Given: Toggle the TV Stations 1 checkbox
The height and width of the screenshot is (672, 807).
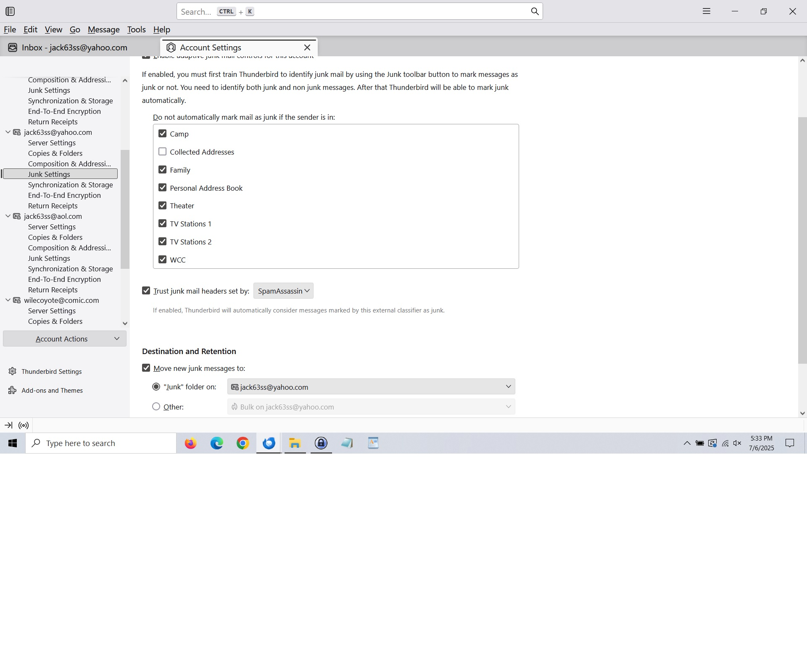Looking at the screenshot, I should click(x=163, y=223).
